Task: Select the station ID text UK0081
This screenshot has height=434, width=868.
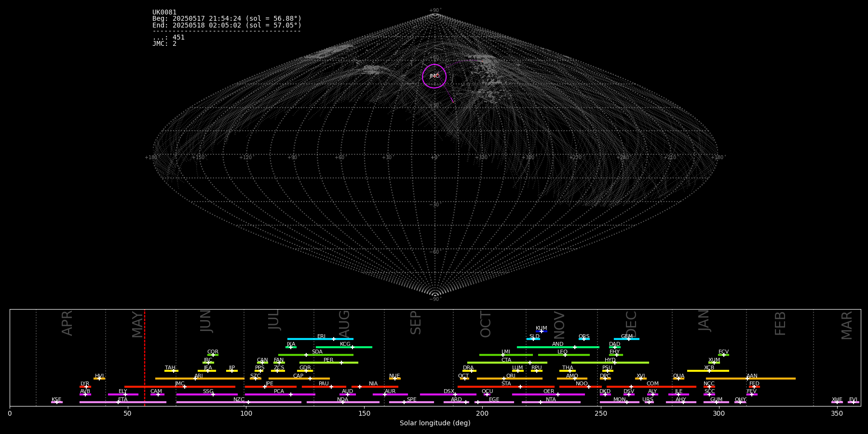Action: pyautogui.click(x=164, y=13)
